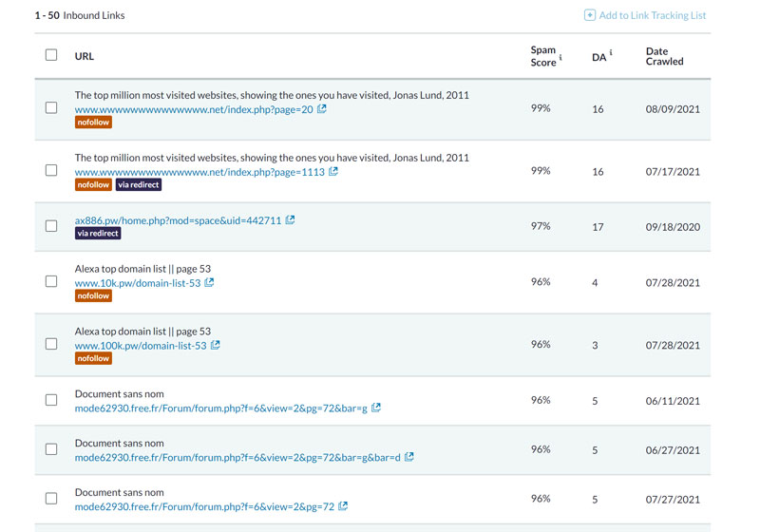Click the URL column header
760x532 pixels.
(x=85, y=56)
